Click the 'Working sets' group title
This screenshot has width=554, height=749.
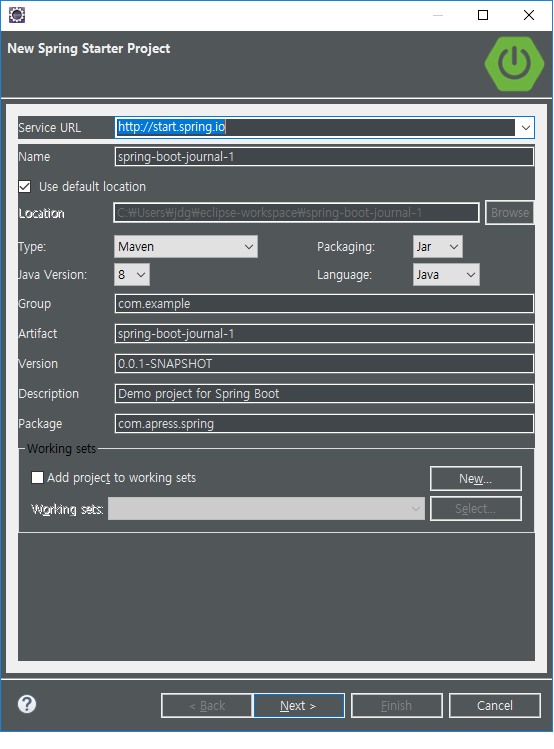click(62, 449)
